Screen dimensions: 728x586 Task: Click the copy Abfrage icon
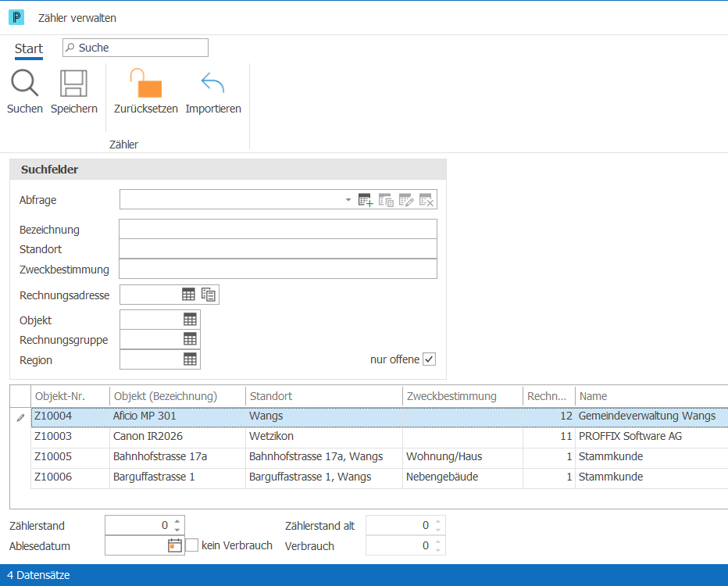tap(386, 200)
